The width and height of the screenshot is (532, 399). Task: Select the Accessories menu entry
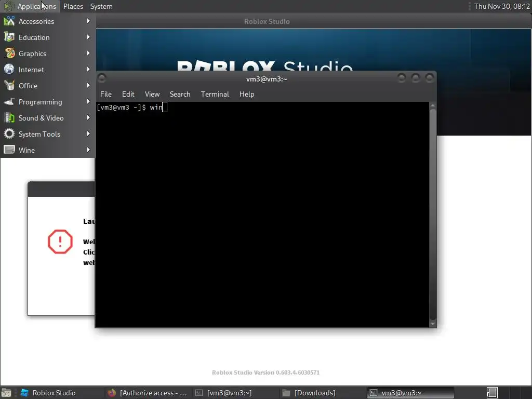(48, 21)
